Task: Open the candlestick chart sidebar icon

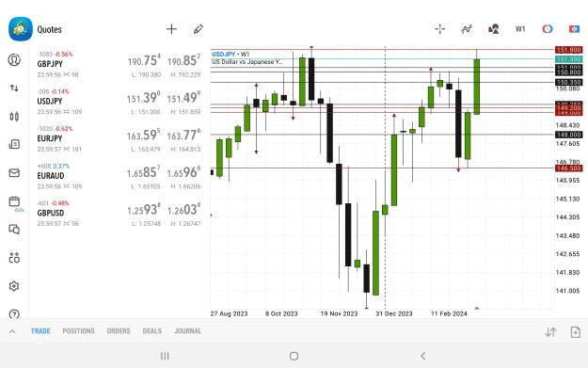Action: tap(14, 117)
